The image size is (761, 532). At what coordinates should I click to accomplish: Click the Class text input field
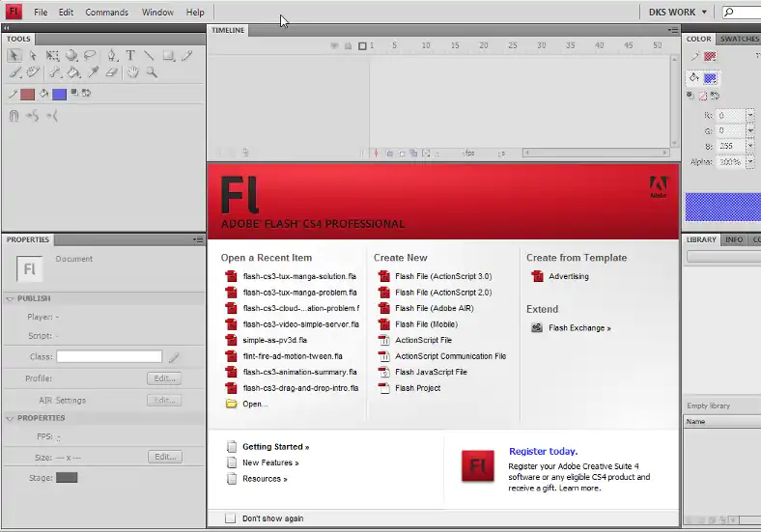109,357
